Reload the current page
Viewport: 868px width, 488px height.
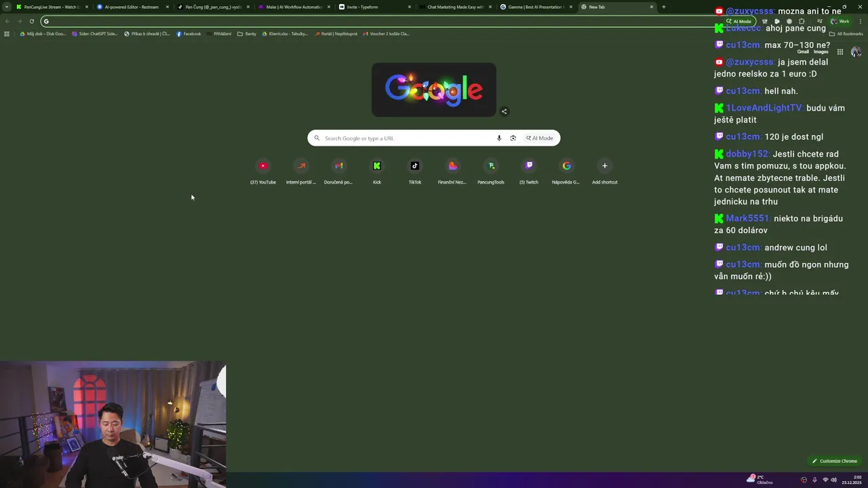[31, 21]
